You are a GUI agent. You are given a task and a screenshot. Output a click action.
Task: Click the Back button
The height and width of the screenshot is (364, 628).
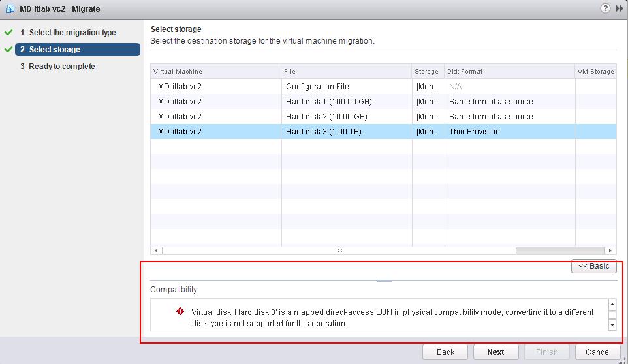click(x=445, y=352)
